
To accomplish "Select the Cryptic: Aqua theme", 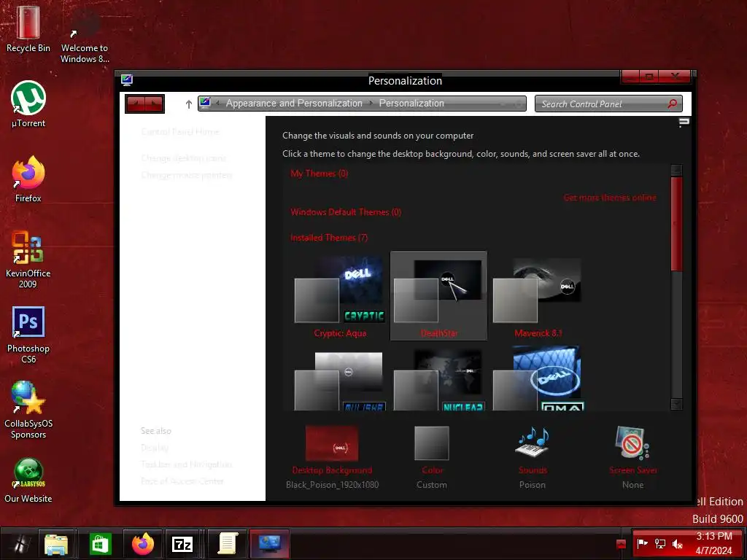I will click(x=339, y=297).
